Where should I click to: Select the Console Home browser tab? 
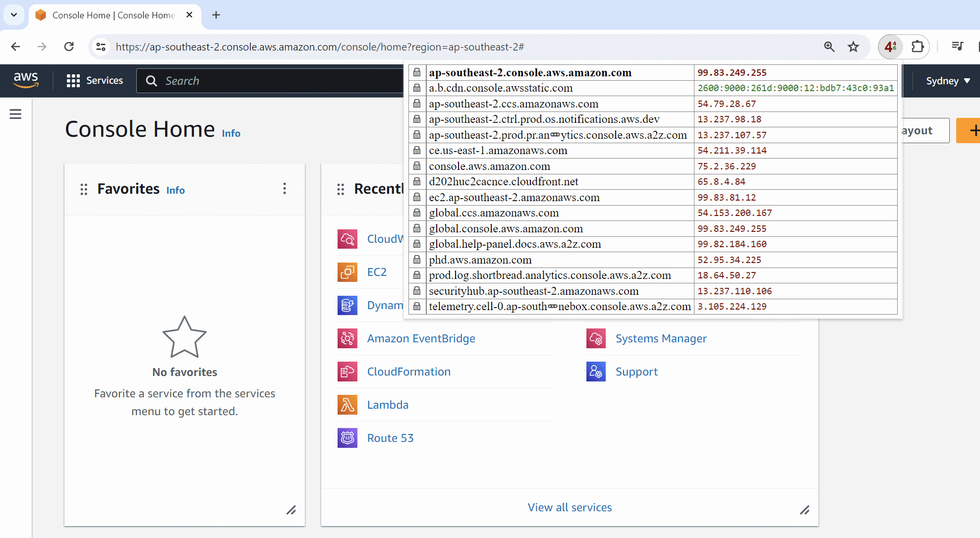(114, 15)
